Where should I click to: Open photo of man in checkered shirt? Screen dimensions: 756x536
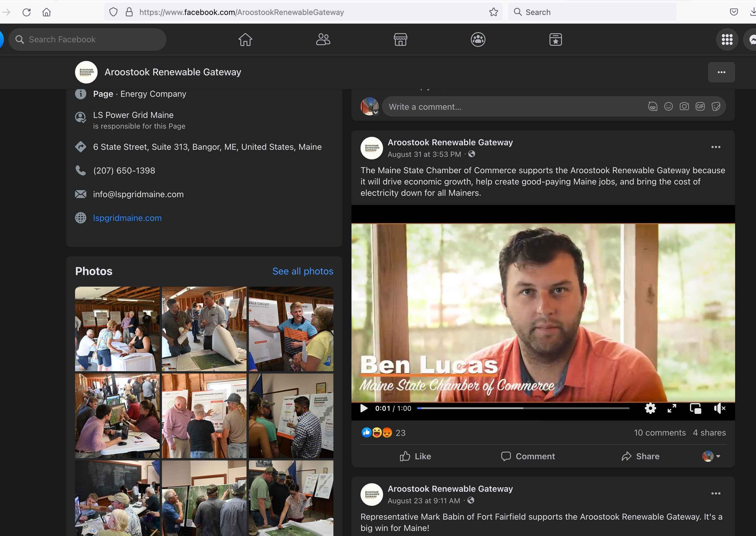point(291,416)
